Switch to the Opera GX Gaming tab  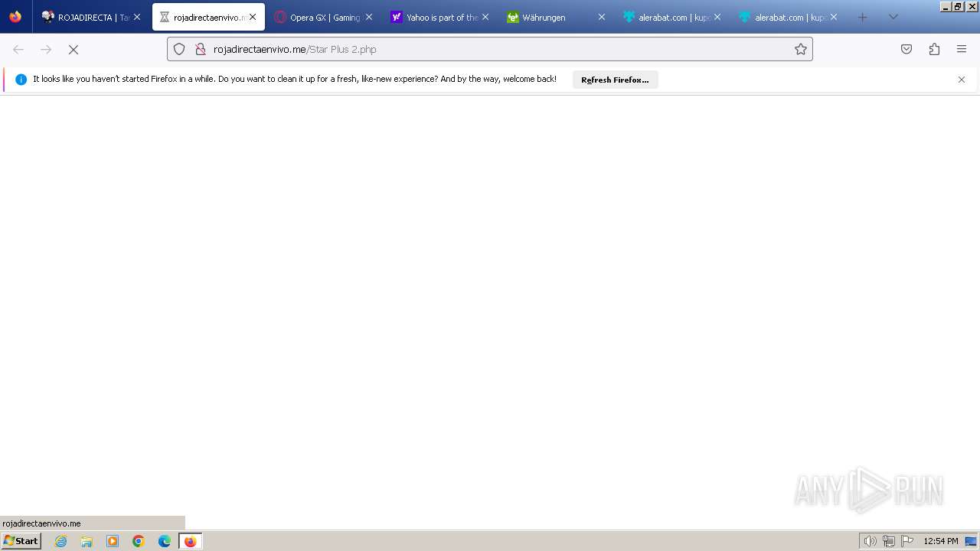pyautogui.click(x=324, y=17)
